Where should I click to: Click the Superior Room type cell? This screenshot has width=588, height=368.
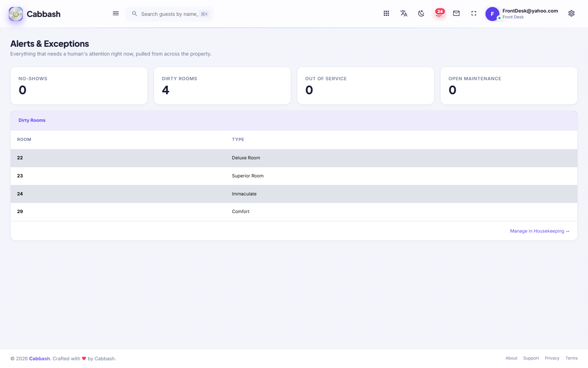pyautogui.click(x=248, y=176)
